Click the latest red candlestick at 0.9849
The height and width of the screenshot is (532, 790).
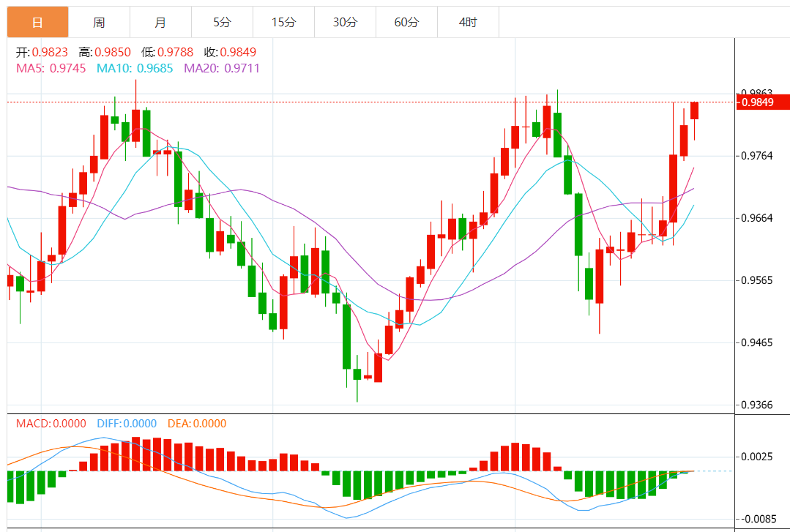[x=694, y=110]
